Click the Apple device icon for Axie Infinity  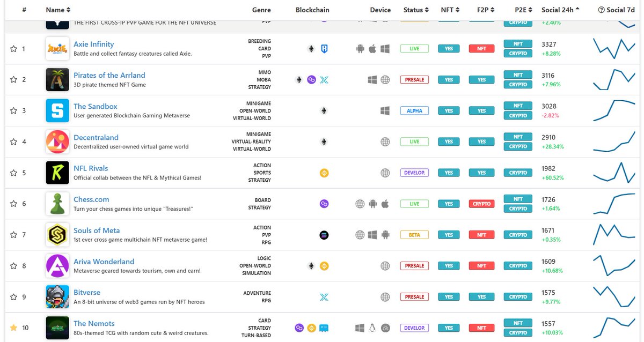click(x=372, y=49)
